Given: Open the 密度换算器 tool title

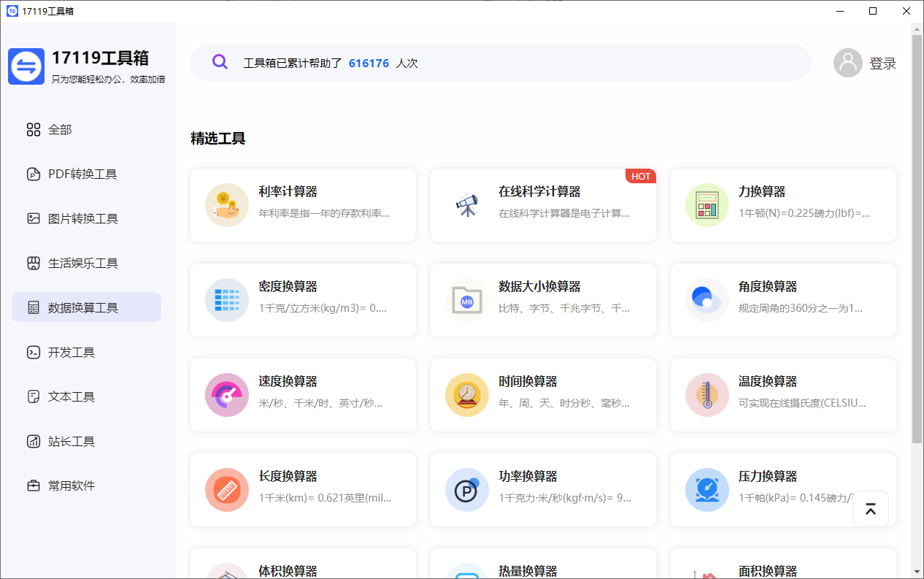Looking at the screenshot, I should point(288,287).
